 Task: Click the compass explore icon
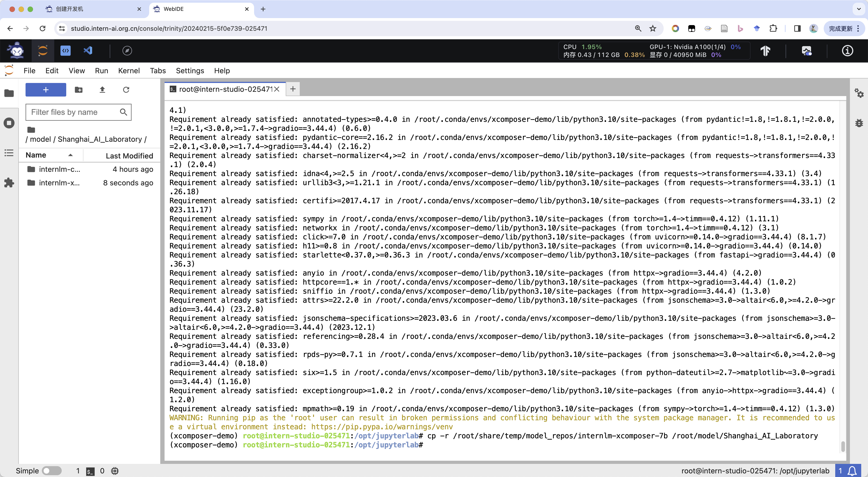(127, 51)
